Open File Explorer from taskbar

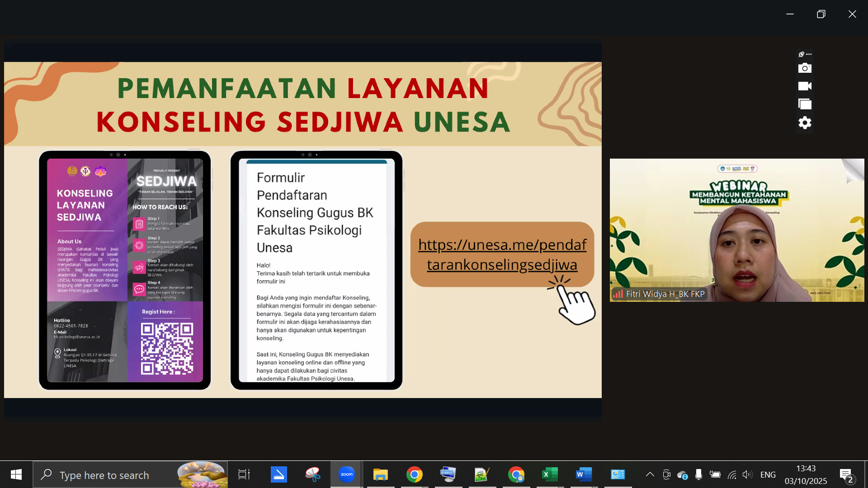pos(380,474)
